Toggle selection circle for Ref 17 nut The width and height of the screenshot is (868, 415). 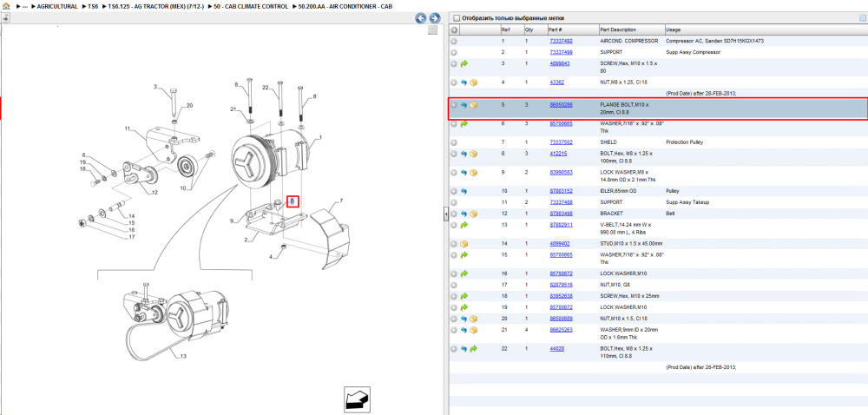click(454, 285)
